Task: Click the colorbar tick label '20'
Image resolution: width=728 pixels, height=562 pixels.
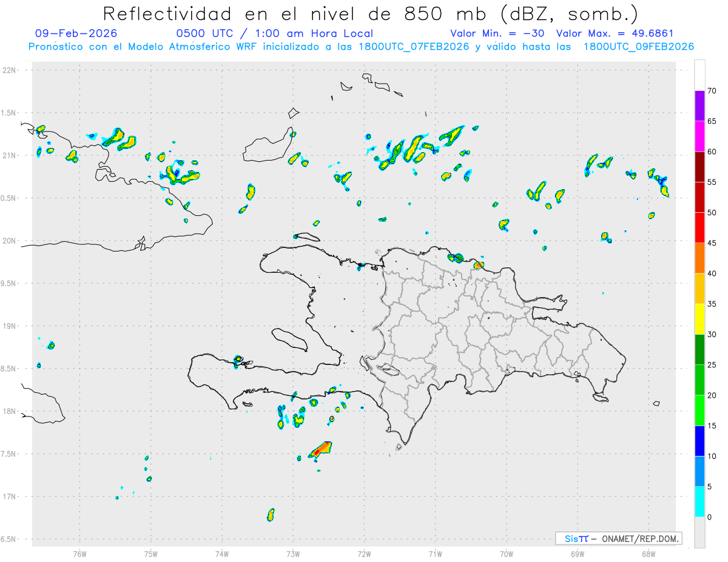Action: [712, 395]
